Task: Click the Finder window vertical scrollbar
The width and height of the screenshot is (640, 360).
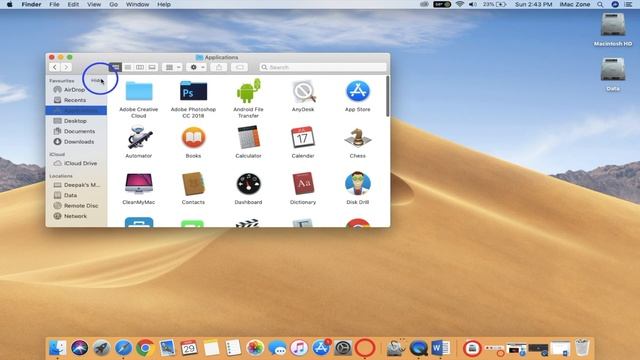Action: coord(387,96)
